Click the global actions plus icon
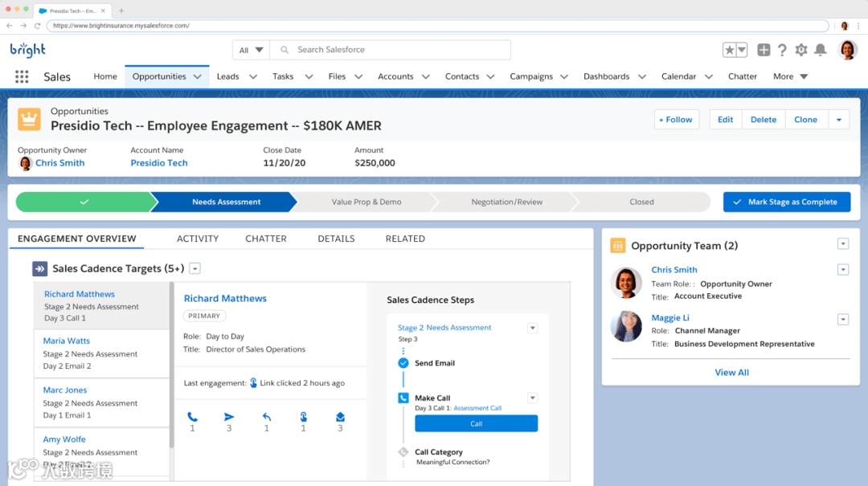The image size is (868, 486). pyautogui.click(x=764, y=50)
